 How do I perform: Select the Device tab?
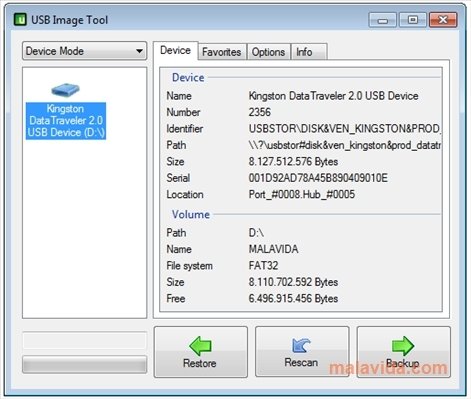coord(175,51)
